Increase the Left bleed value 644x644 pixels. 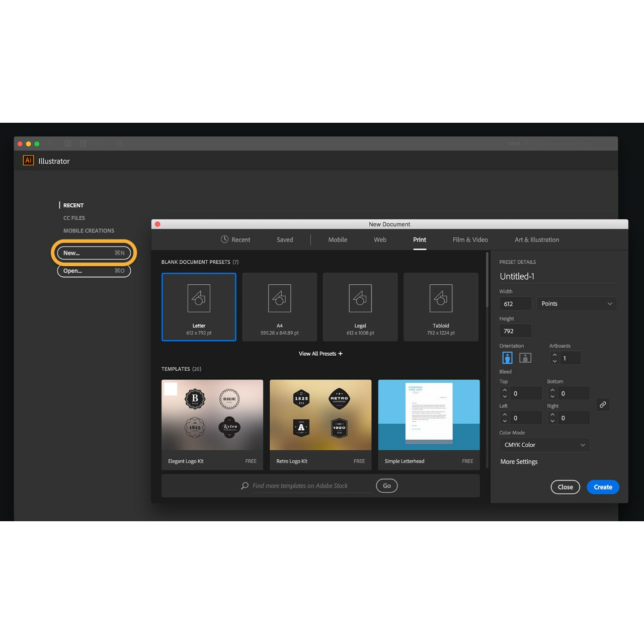pyautogui.click(x=505, y=415)
